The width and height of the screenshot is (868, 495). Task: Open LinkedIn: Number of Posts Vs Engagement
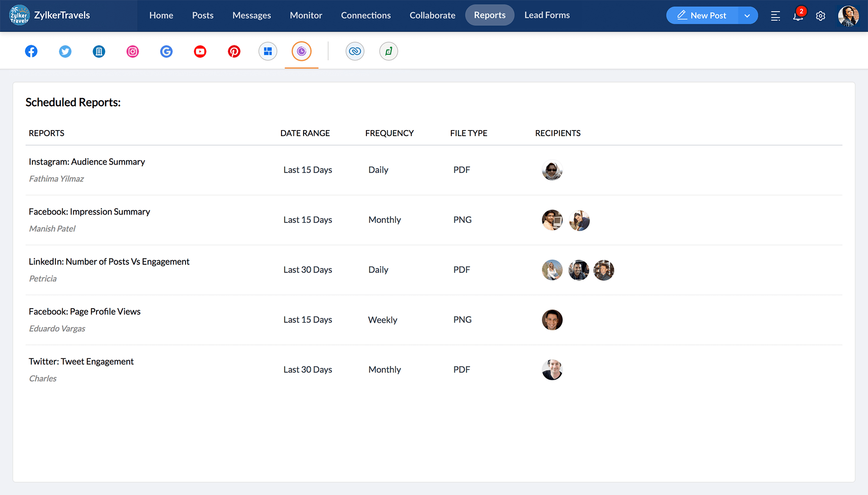(x=109, y=262)
